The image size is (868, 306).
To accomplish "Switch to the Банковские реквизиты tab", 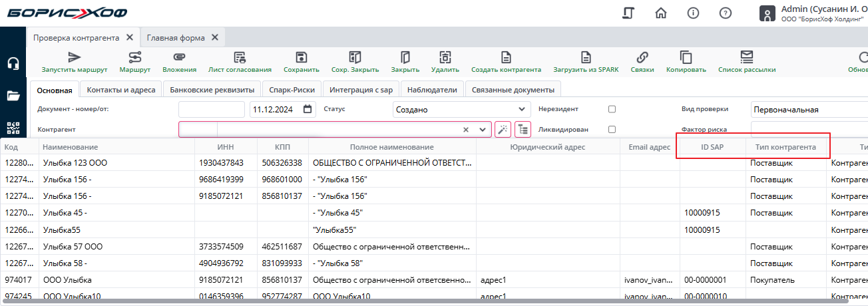I will [212, 90].
